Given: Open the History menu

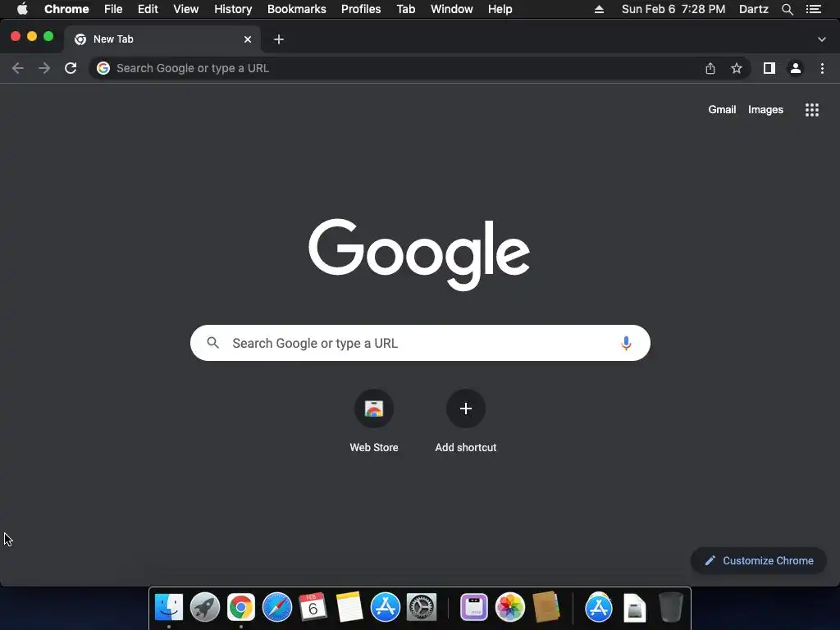Looking at the screenshot, I should pos(233,9).
